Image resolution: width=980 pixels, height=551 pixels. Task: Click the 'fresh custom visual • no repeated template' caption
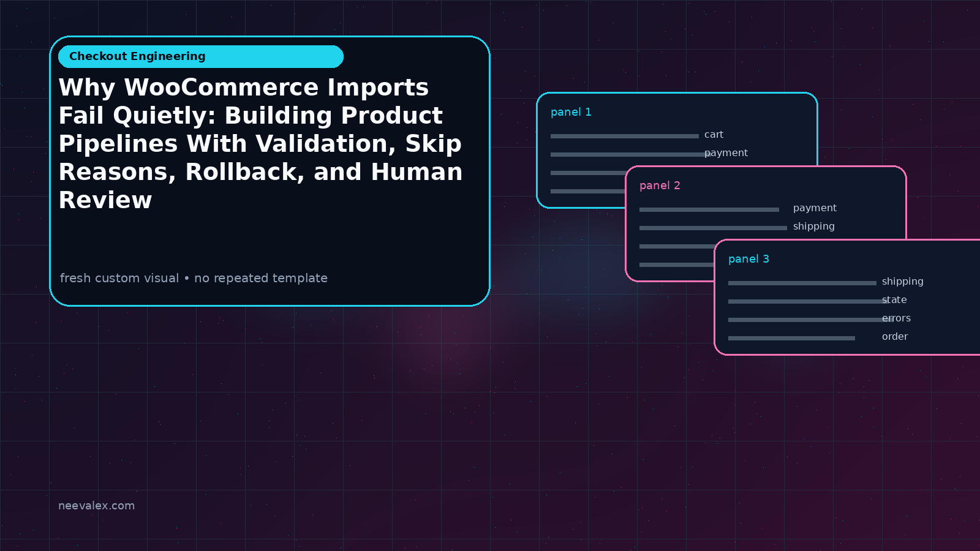click(x=194, y=278)
